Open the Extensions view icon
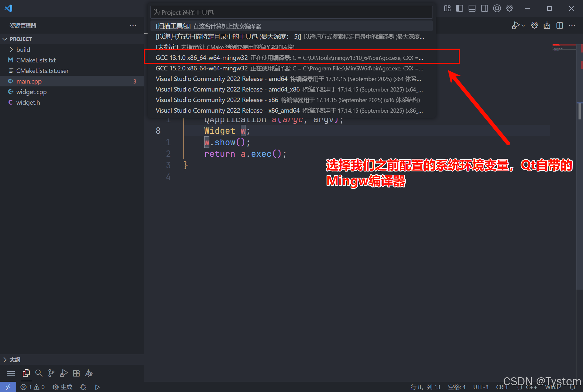This screenshot has width=583, height=392. point(77,373)
